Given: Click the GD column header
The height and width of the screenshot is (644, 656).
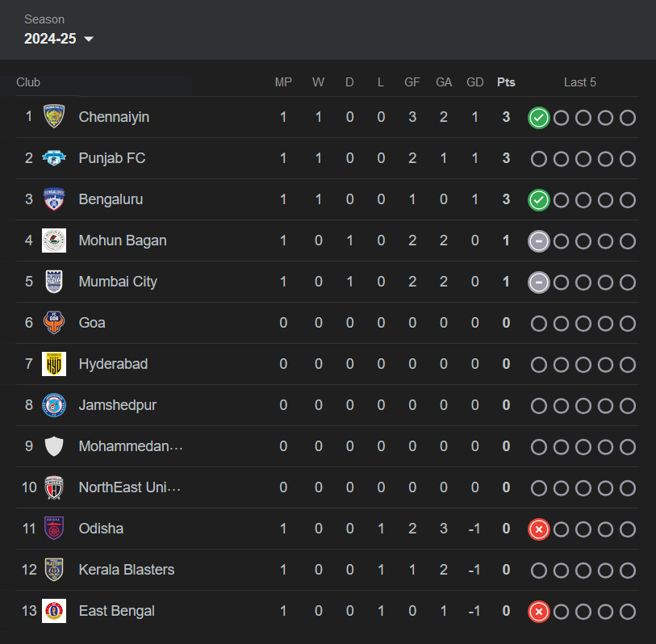Looking at the screenshot, I should [x=475, y=82].
